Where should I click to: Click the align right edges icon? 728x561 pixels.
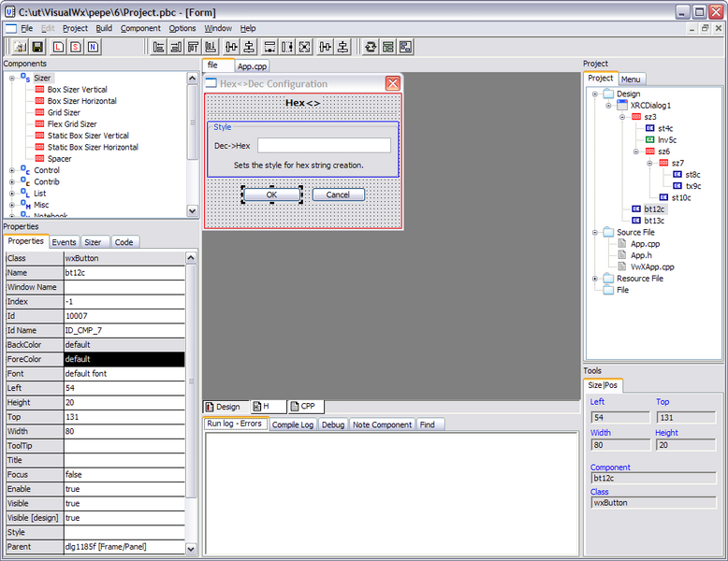coord(176,47)
